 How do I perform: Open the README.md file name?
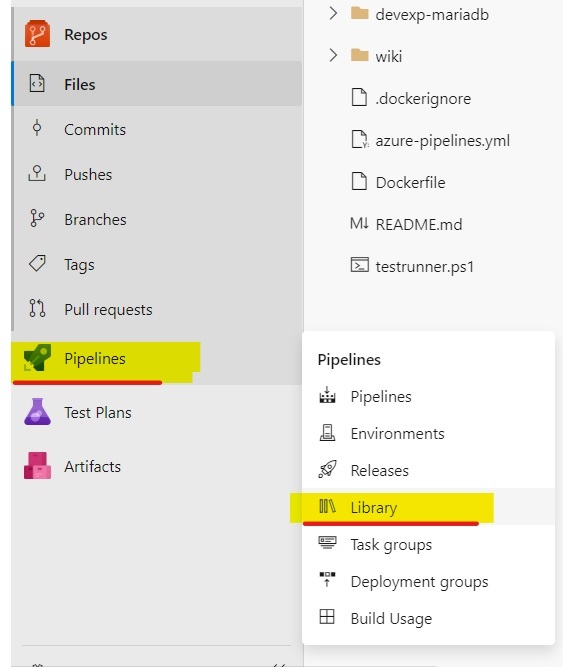pos(419,224)
